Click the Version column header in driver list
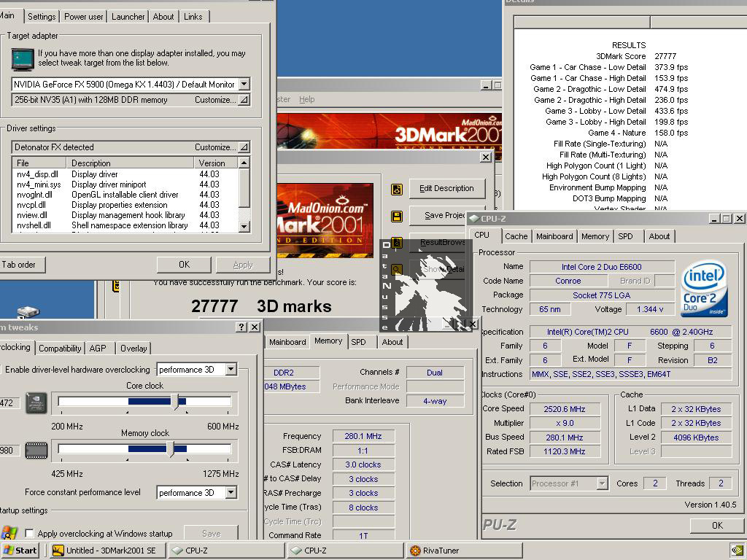This screenshot has width=747, height=560. [x=216, y=163]
